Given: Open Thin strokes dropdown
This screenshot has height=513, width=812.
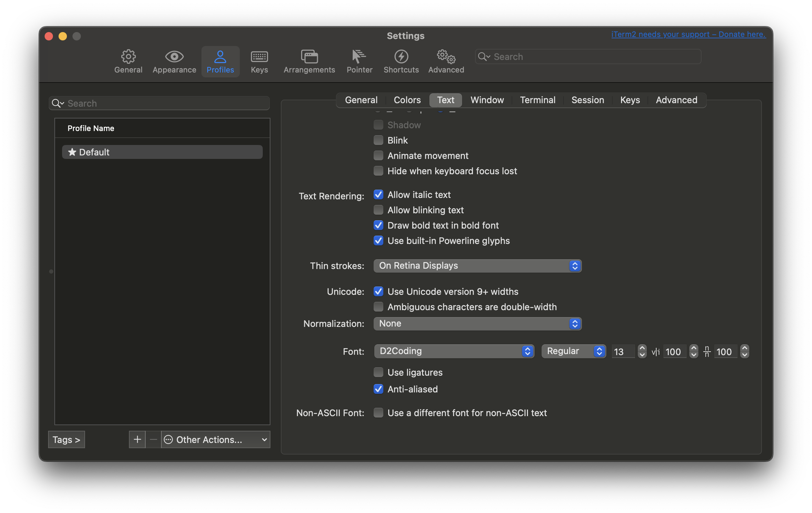Looking at the screenshot, I should (x=477, y=266).
